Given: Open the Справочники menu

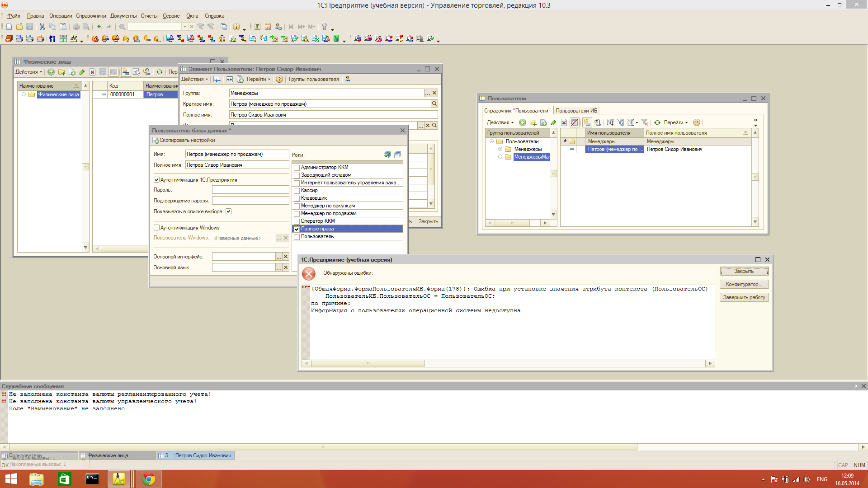Looking at the screenshot, I should click(x=91, y=16).
